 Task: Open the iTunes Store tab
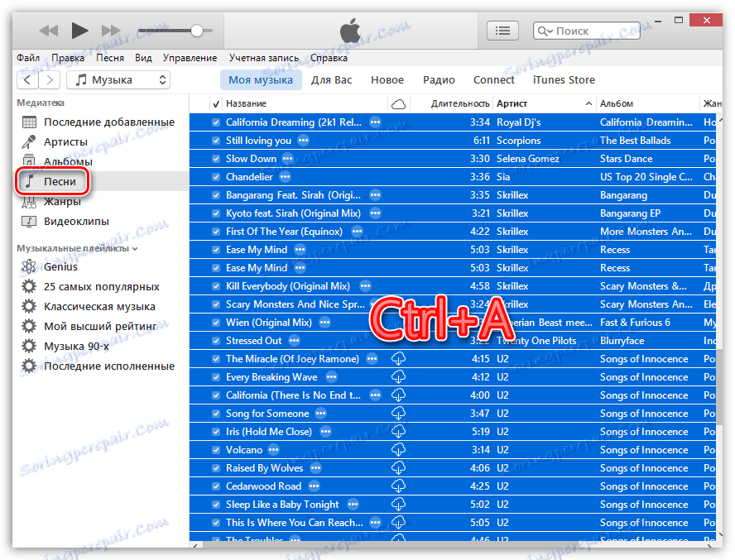(x=564, y=80)
